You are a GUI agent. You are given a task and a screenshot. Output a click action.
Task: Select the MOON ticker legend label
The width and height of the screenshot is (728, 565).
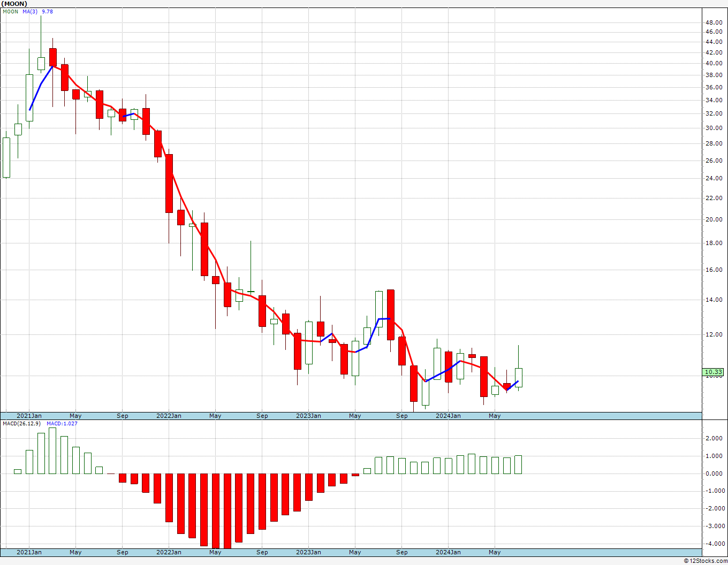tap(11, 11)
